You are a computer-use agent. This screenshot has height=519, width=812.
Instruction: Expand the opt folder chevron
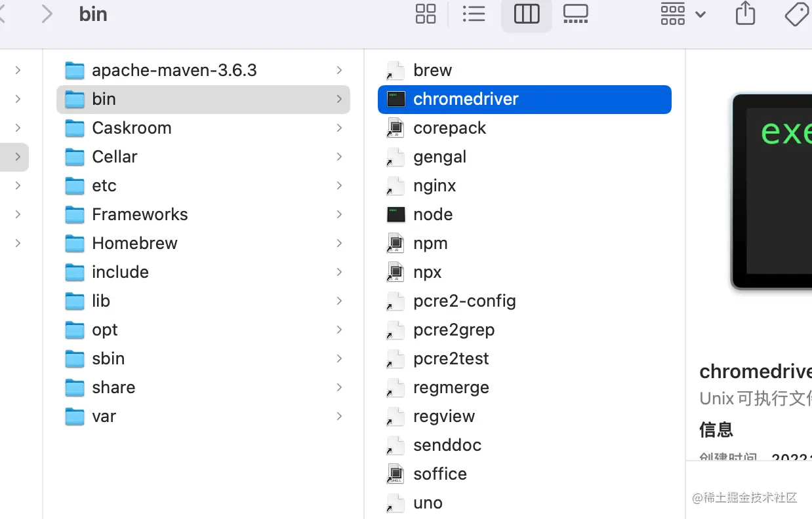pyautogui.click(x=339, y=330)
